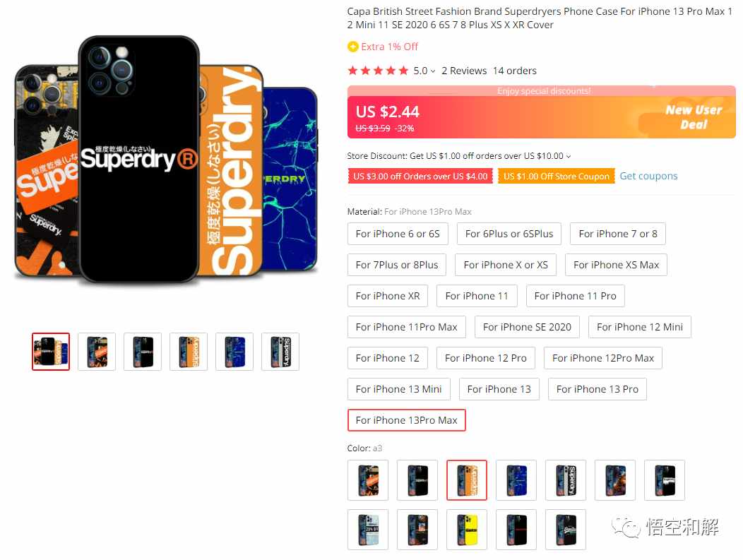743x560 pixels.
Task: Select the For iPhone 13Pro Max option
Action: point(407,420)
